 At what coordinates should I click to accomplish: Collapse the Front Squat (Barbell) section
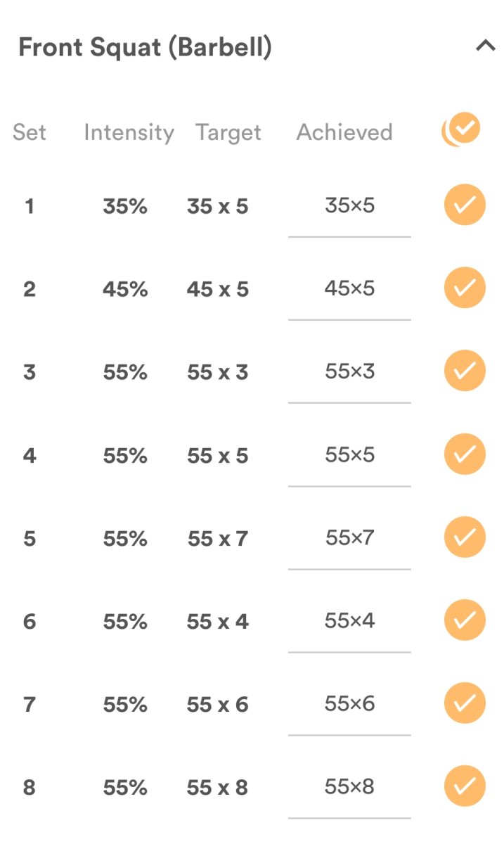coord(485,47)
